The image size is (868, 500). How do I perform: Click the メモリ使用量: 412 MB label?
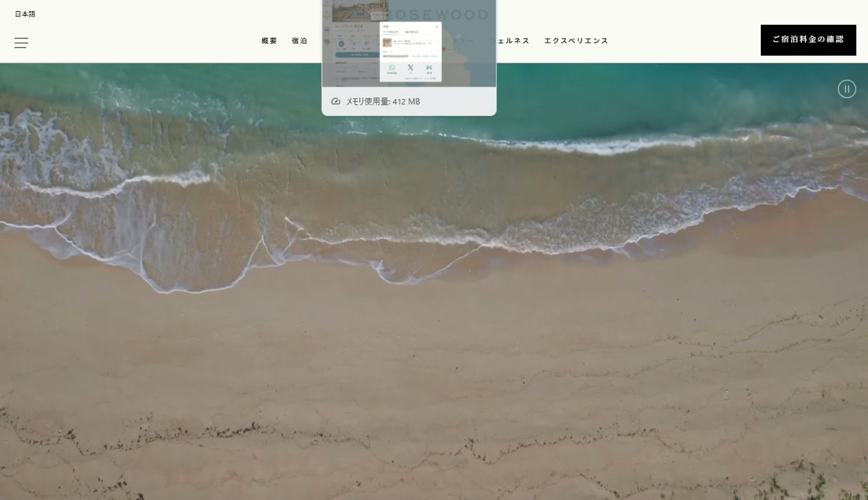[x=383, y=102]
